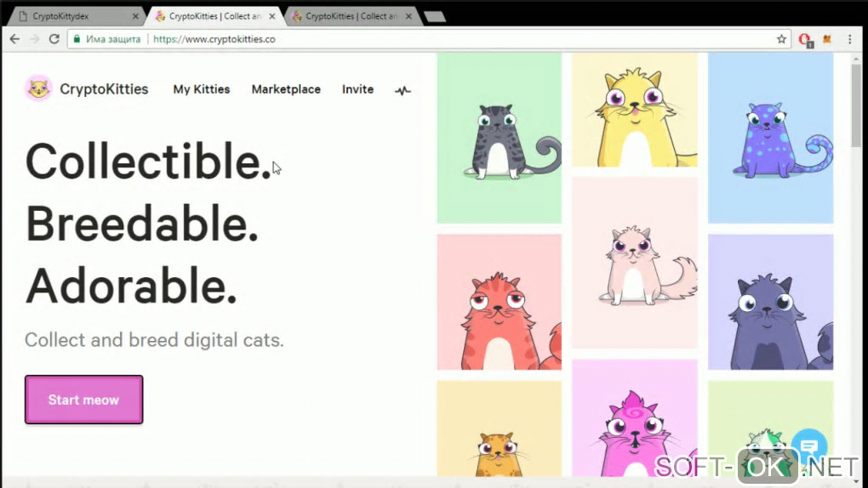This screenshot has width=868, height=488.
Task: Close the active CryptoKitties tab
Action: tap(271, 17)
